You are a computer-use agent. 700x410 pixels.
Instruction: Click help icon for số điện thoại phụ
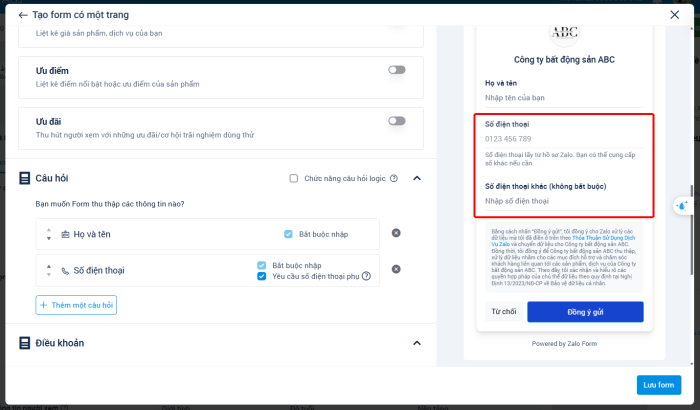coord(367,276)
